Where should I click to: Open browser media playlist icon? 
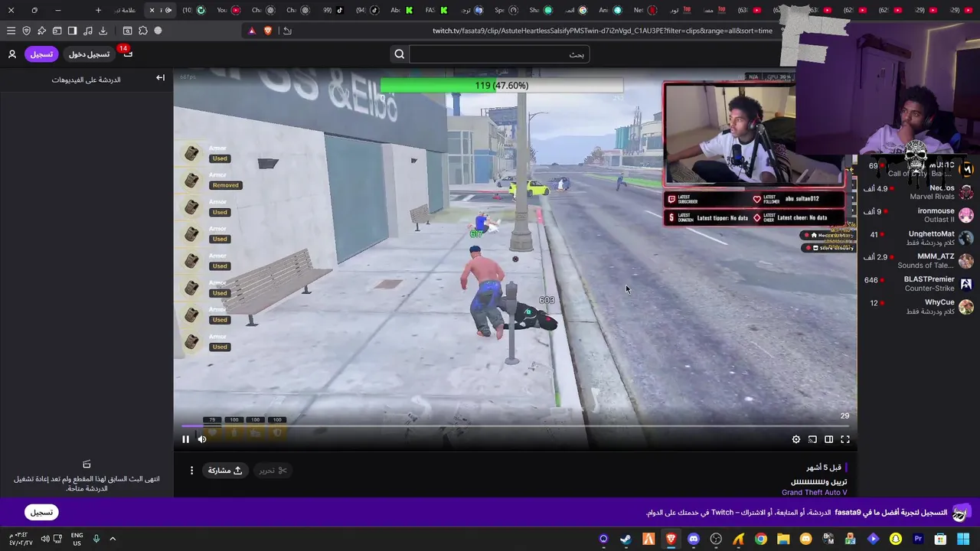click(x=87, y=31)
